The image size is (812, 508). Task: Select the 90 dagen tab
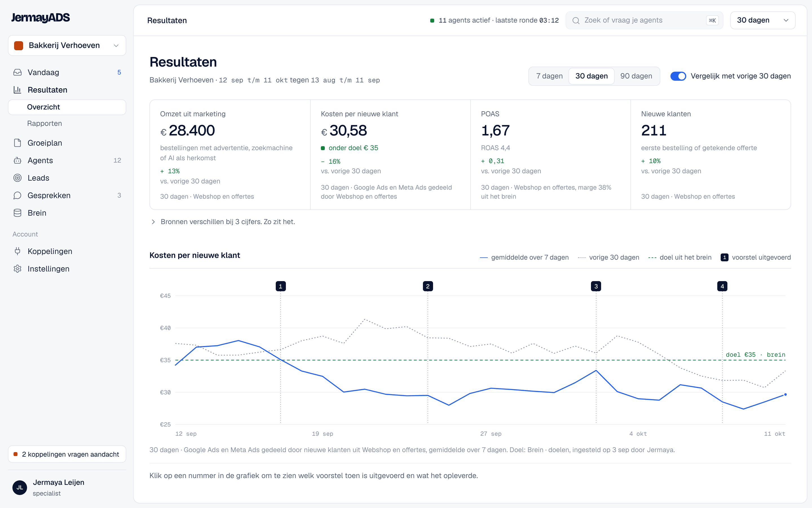[x=636, y=76]
